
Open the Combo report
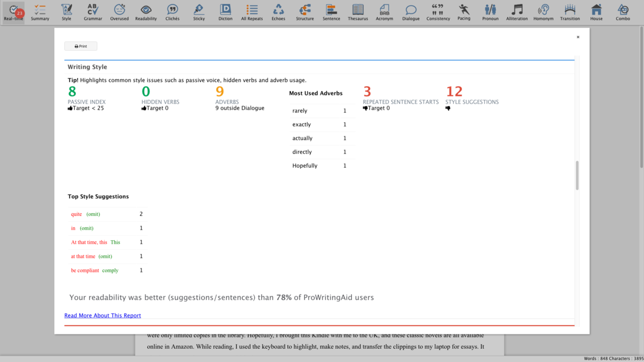click(623, 12)
